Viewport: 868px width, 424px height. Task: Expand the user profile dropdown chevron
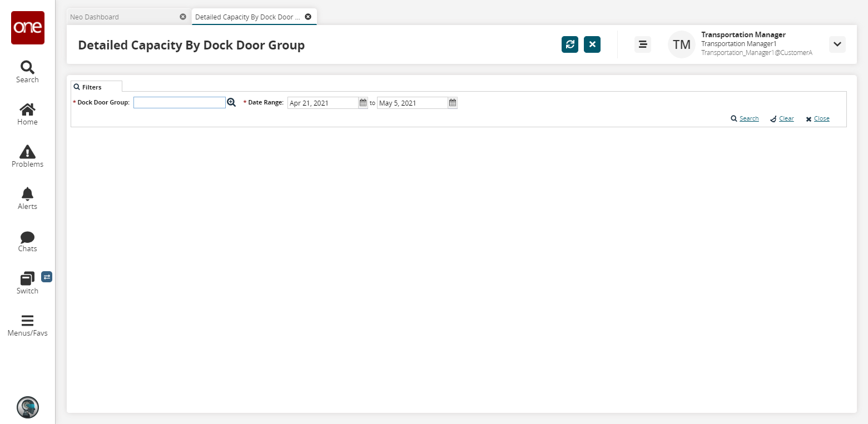[x=837, y=44]
